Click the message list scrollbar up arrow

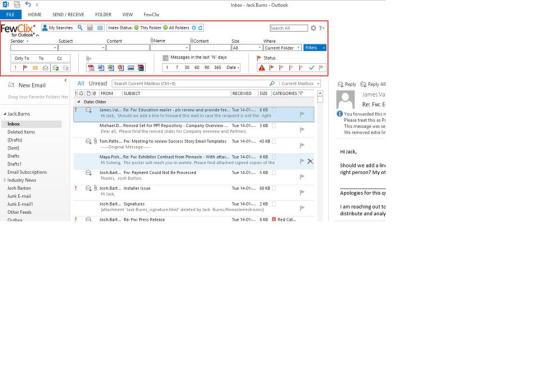click(x=320, y=93)
